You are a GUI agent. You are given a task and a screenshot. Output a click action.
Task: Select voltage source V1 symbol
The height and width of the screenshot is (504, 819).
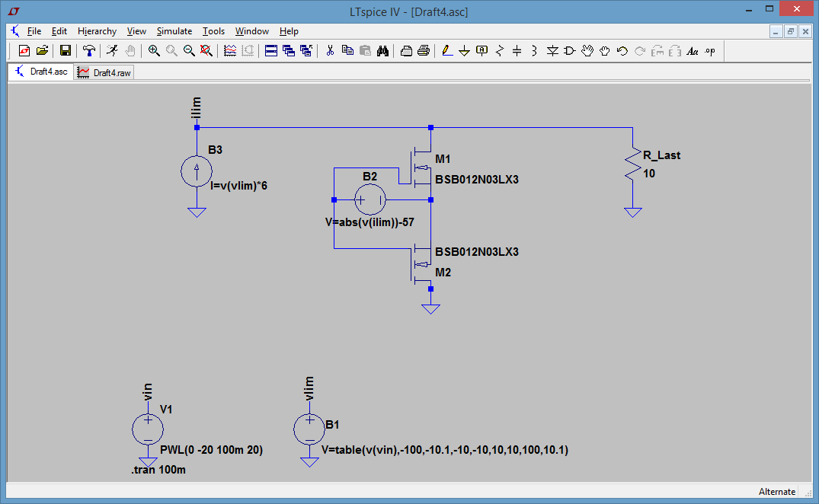(x=148, y=429)
